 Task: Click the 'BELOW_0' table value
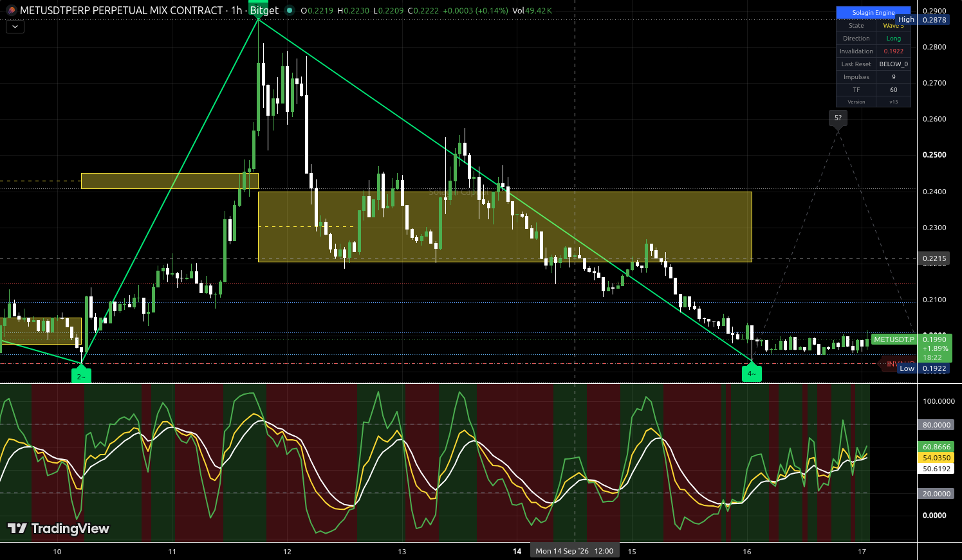(x=894, y=64)
